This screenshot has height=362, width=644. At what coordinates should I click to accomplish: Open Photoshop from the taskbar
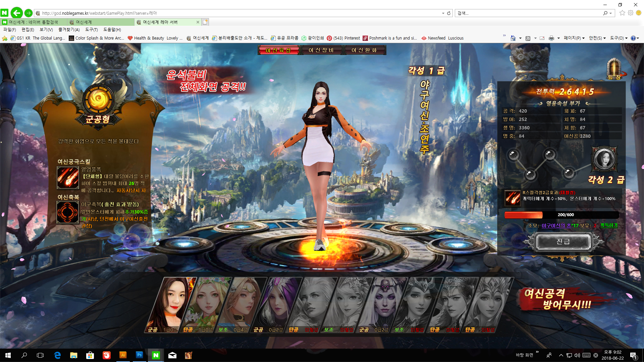139,355
